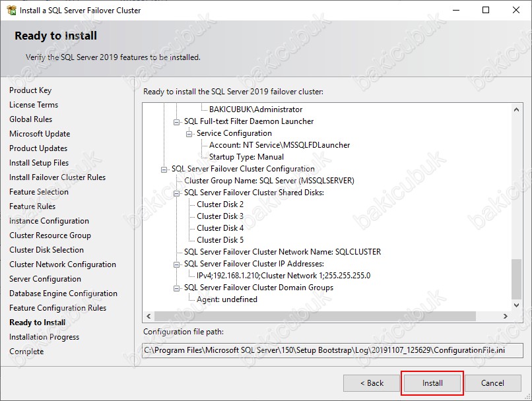Maximize the installer window
This screenshot has width=532, height=401.
coord(486,10)
